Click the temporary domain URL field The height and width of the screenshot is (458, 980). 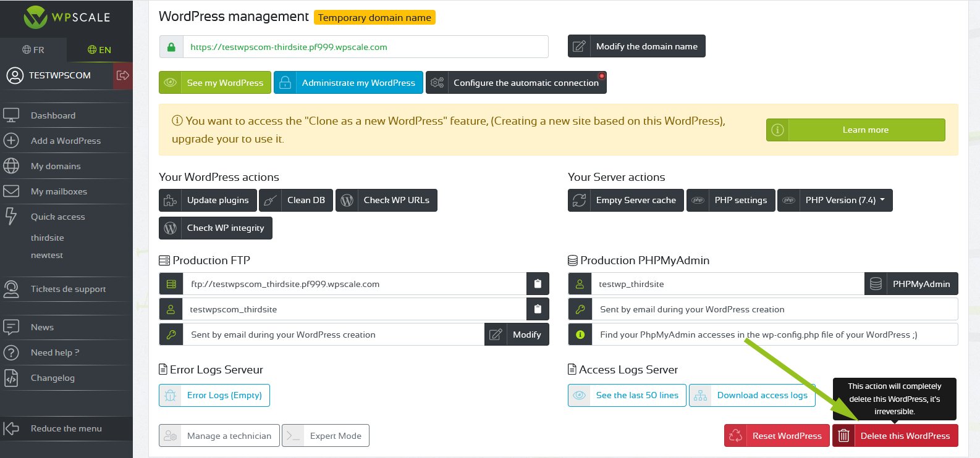(x=365, y=47)
